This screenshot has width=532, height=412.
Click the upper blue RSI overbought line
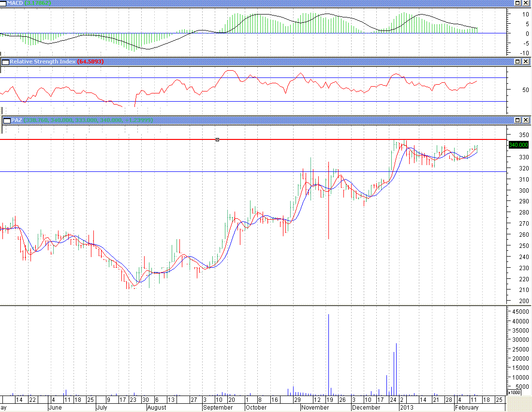253,78
